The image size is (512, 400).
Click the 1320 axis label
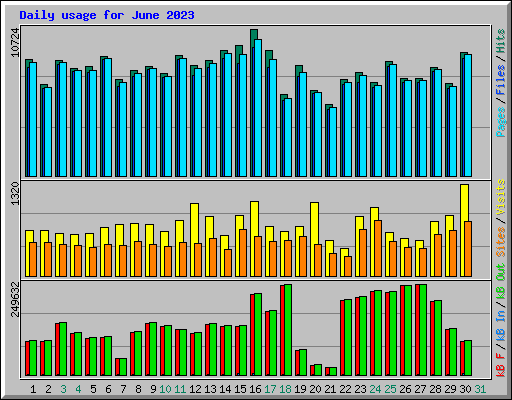15,194
